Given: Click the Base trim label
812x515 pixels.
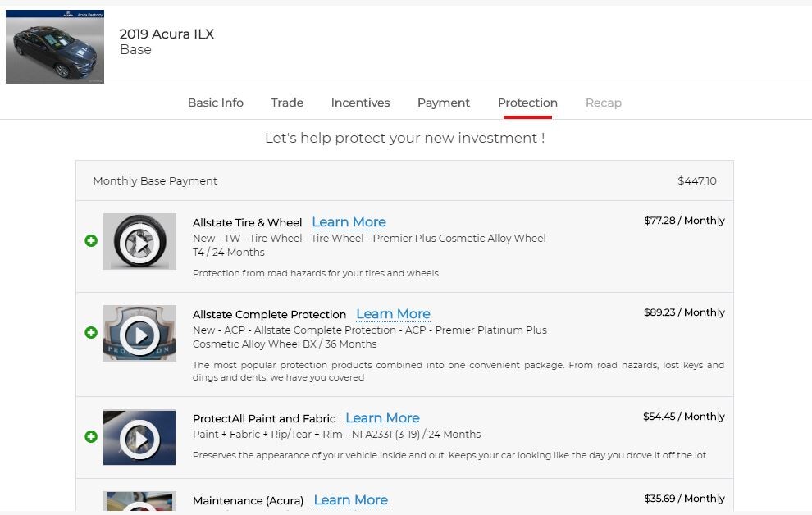Looking at the screenshot, I should click(135, 50).
